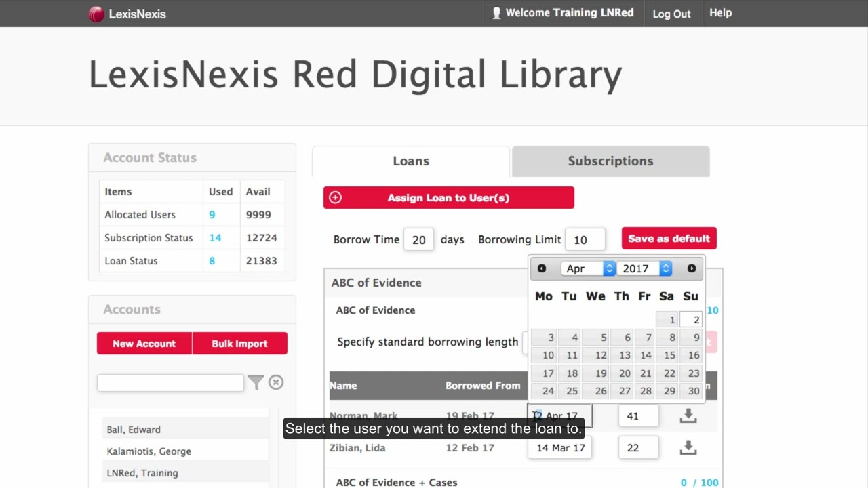Select the account LNRed, Training
This screenshot has height=488, width=868.
point(142,473)
